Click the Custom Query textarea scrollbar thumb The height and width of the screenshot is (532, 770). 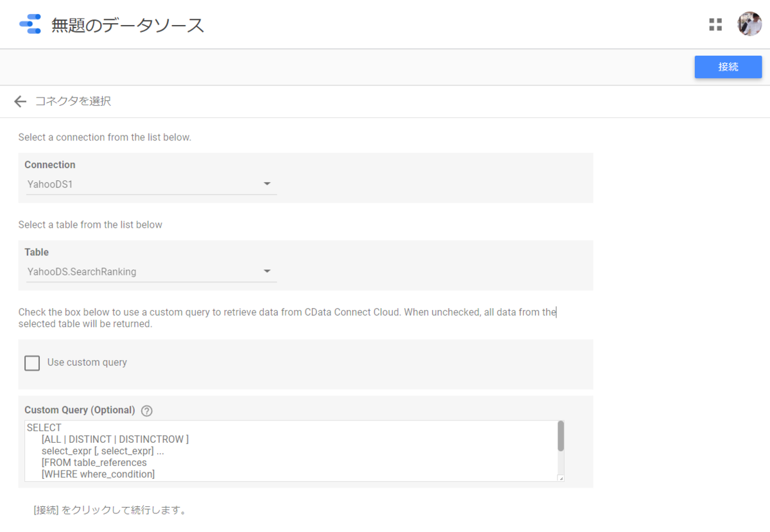point(561,436)
